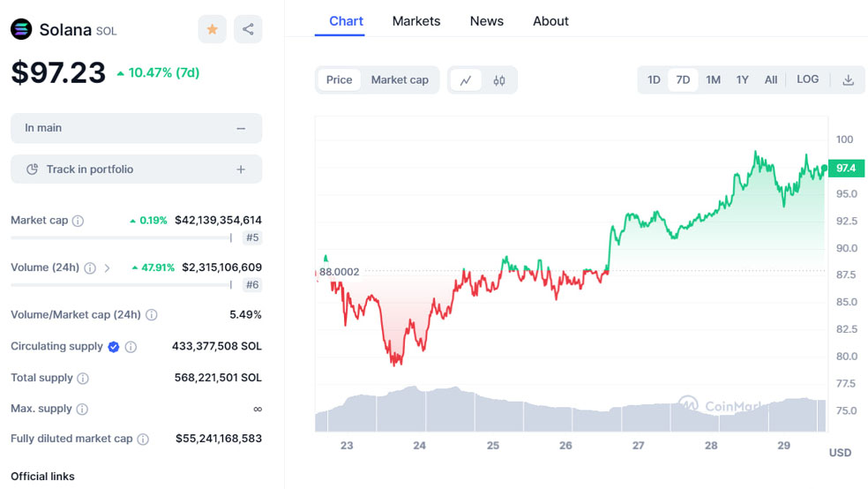
Task: Click the portfolio pie icon
Action: (x=32, y=169)
